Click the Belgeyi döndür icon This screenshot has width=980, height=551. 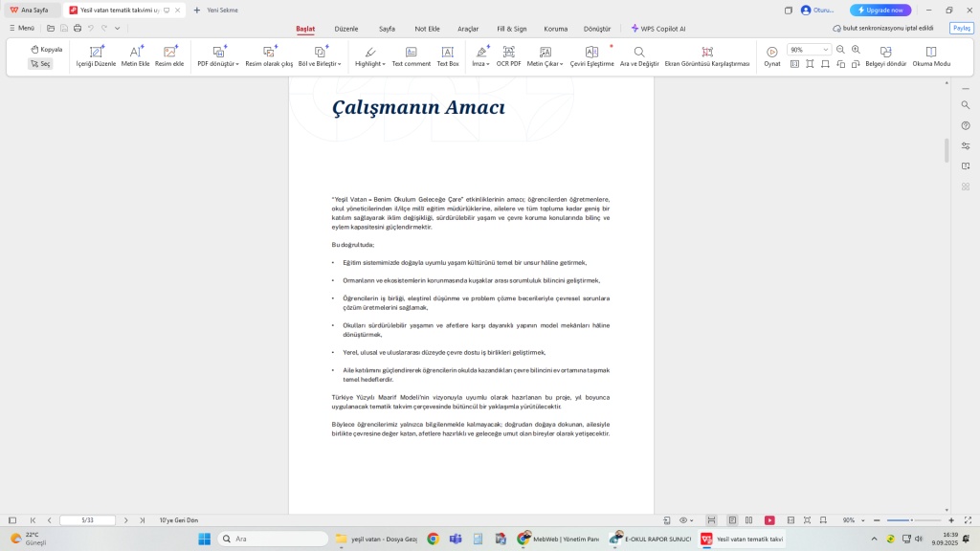click(x=885, y=56)
